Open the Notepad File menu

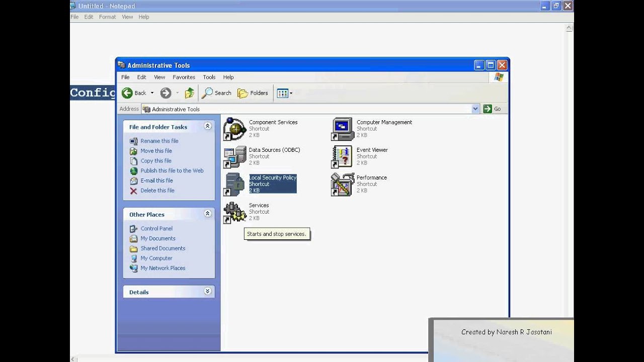point(74,17)
